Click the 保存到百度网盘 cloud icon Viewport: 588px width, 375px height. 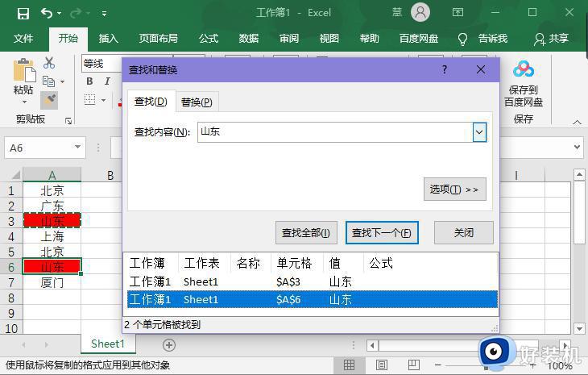click(524, 69)
